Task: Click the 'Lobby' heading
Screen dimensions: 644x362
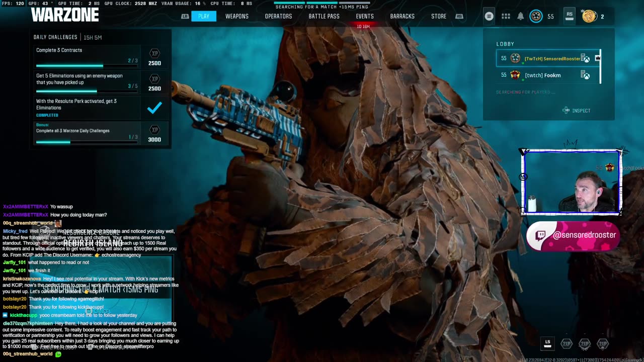Action: pyautogui.click(x=505, y=44)
